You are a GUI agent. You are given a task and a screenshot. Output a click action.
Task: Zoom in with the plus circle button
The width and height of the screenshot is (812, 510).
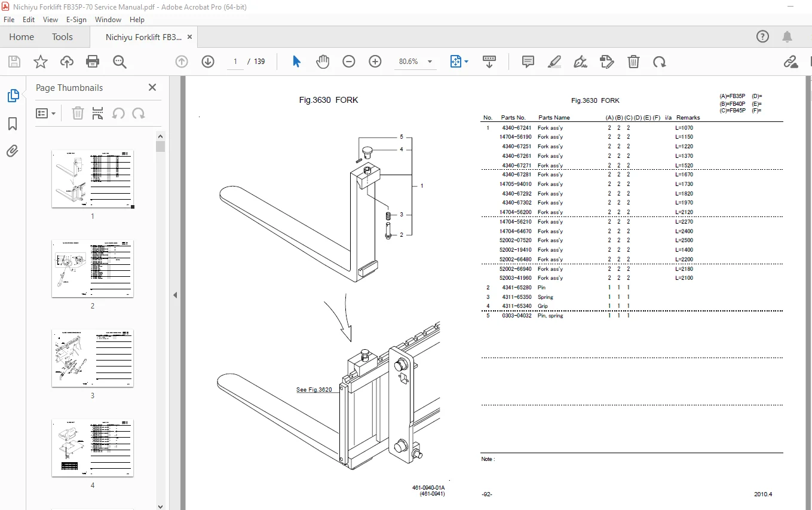(375, 62)
